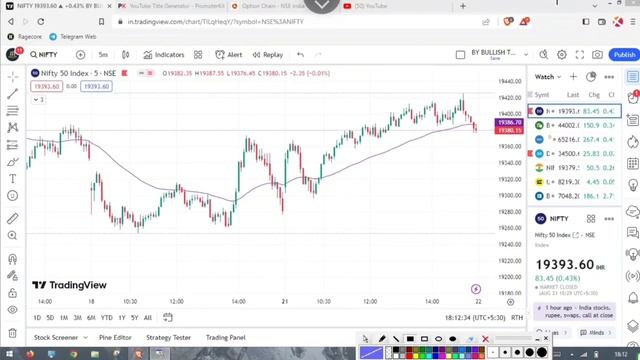640x360 pixels.
Task: Open the 5m timeframe selector
Action: tap(103, 55)
